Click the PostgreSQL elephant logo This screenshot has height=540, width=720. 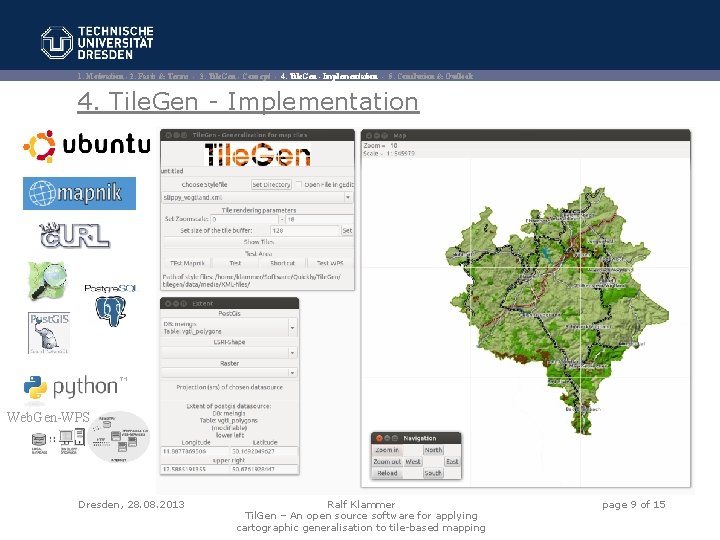tap(111, 310)
